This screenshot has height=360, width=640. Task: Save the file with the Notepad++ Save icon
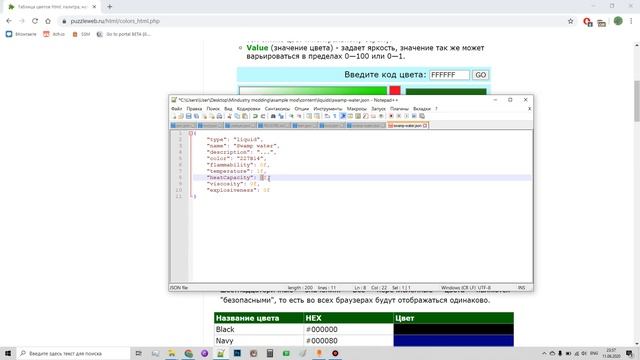189,116
